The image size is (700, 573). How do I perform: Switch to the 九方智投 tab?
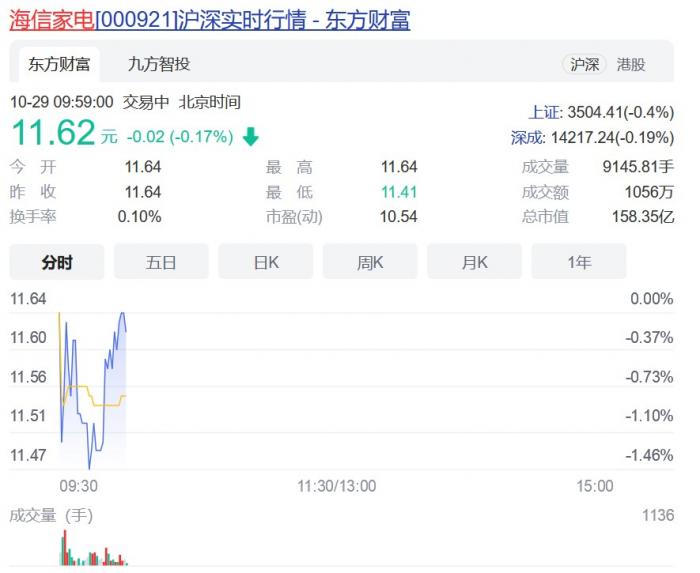pyautogui.click(x=159, y=64)
